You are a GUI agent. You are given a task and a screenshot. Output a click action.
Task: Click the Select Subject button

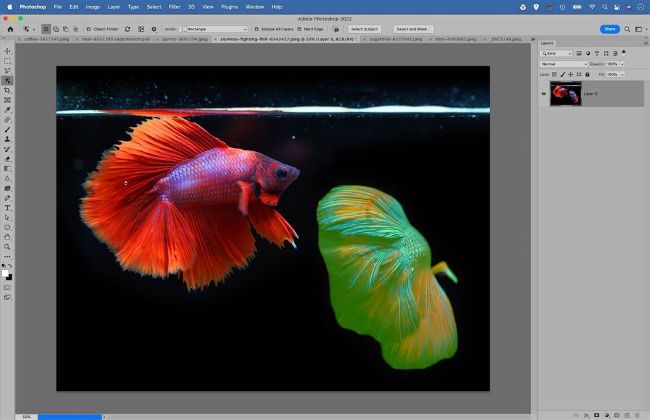365,29
